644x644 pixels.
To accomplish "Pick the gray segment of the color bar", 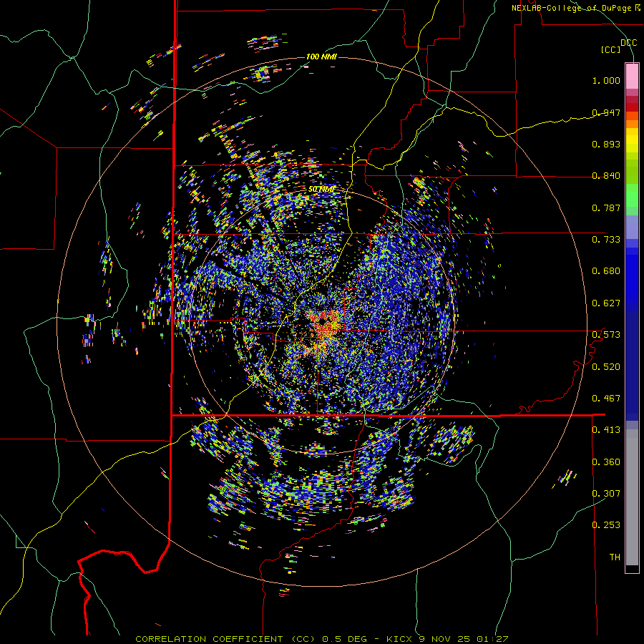I will (x=632, y=497).
